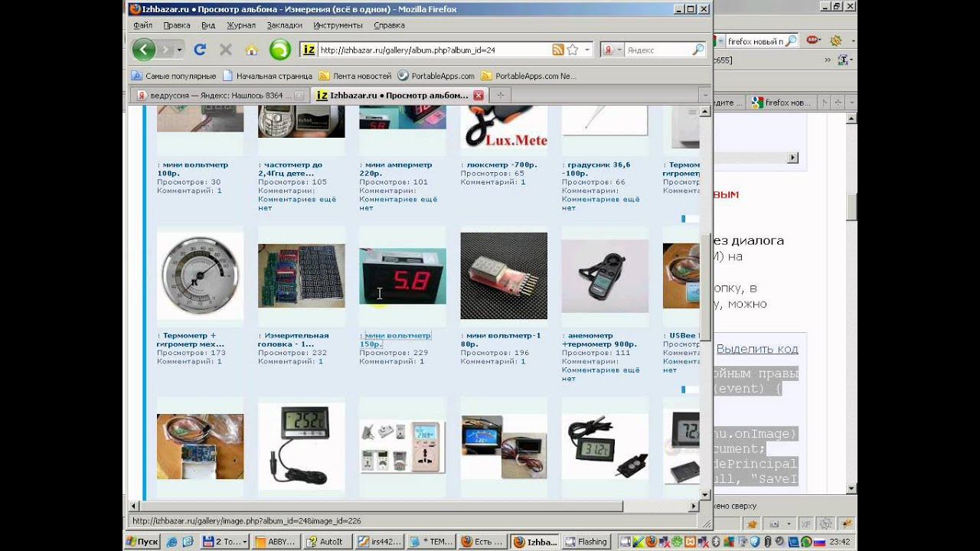Viewport: 980px width, 551px height.
Task: Open the Начальная страница bookmark
Action: [267, 76]
